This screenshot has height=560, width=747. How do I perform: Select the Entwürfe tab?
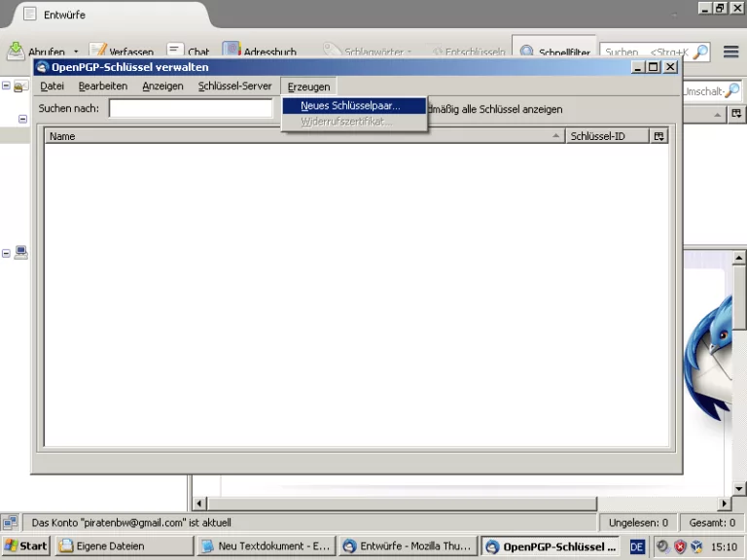pyautogui.click(x=111, y=15)
